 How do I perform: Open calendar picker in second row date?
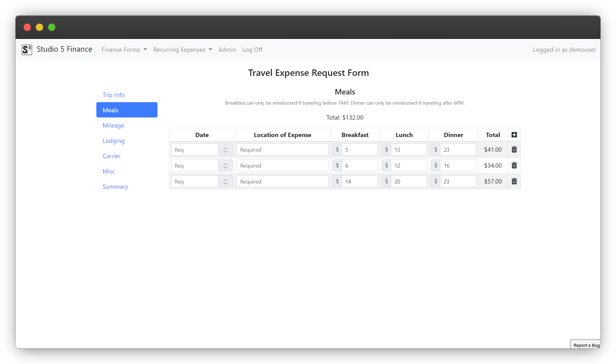point(225,166)
